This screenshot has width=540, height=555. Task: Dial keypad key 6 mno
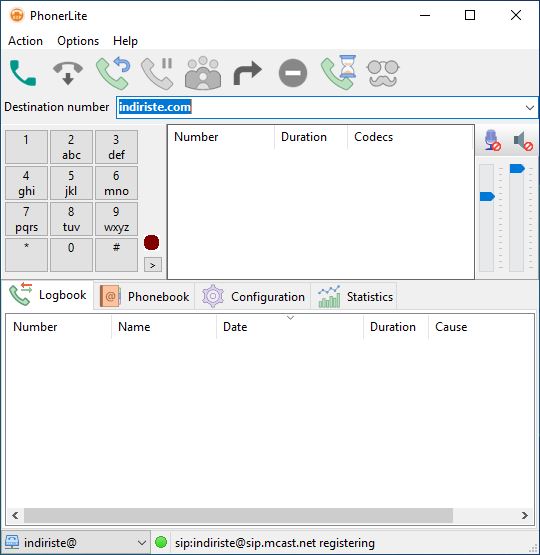(116, 183)
